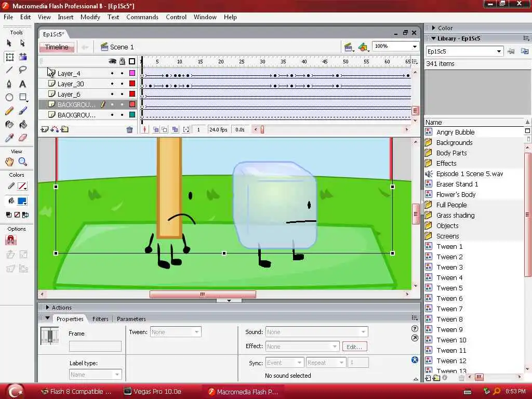Click Layer_4 magenta outline color swatch
This screenshot has width=532, height=399.
click(x=132, y=73)
